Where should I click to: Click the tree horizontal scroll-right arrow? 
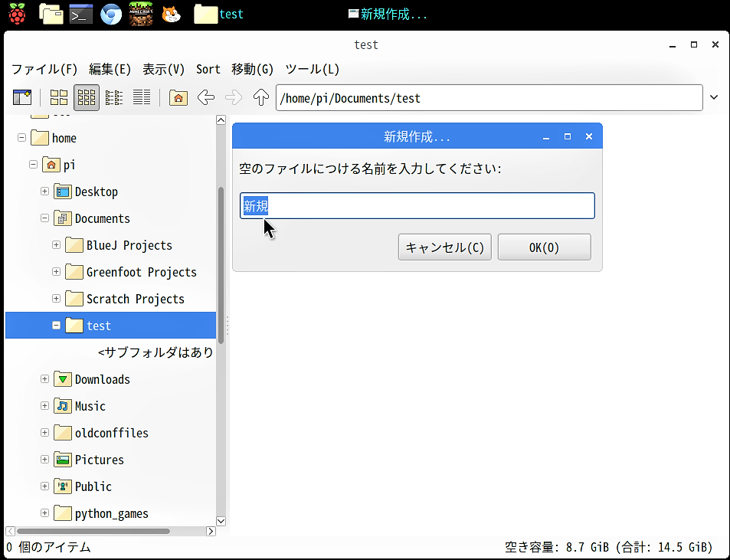211,531
